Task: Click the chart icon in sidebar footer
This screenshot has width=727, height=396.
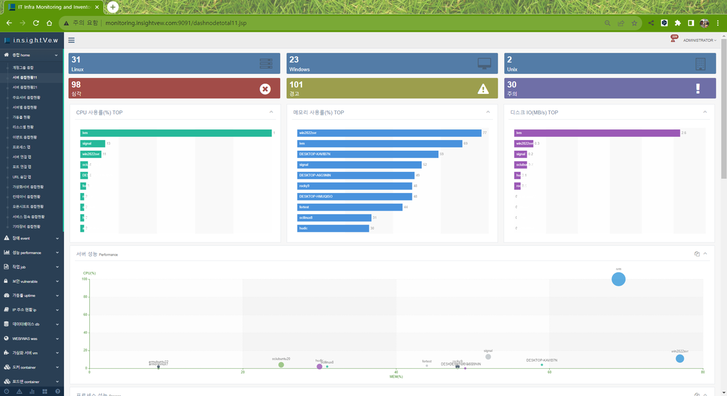Action: 32,391
